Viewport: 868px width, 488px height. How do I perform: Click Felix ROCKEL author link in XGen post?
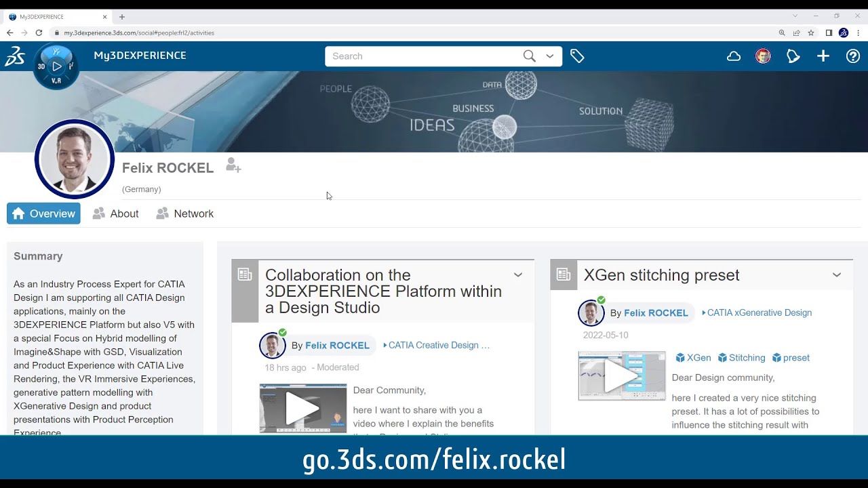click(656, 313)
